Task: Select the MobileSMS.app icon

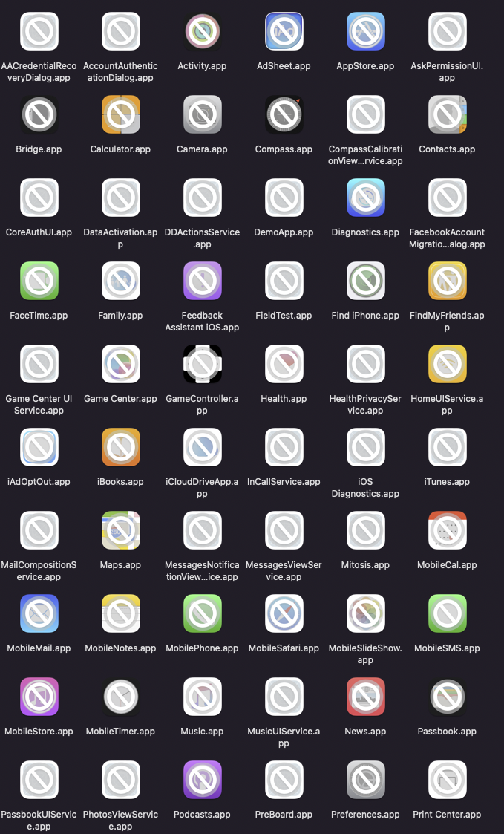Action: [x=448, y=613]
